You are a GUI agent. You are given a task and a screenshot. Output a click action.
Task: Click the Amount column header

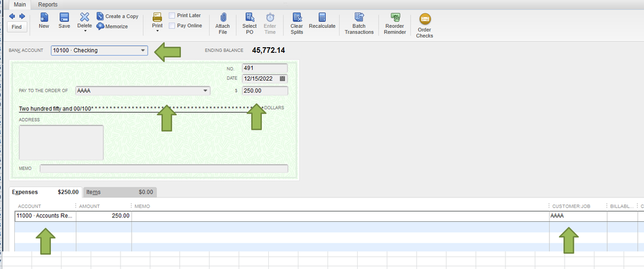pyautogui.click(x=90, y=206)
